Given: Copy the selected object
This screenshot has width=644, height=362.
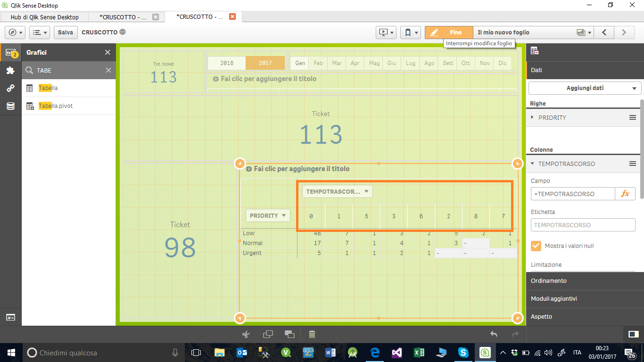Looking at the screenshot, I should (268, 334).
